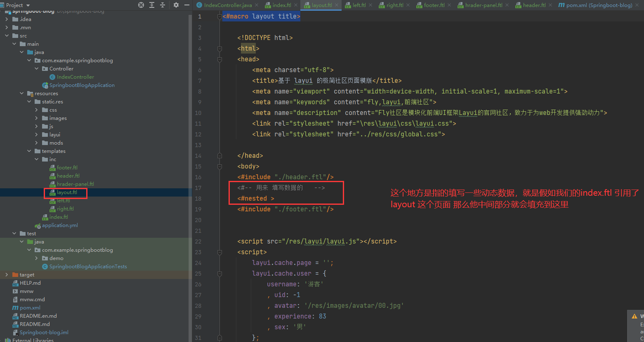
Task: Expand the layui folder in tree
Action: coord(36,134)
